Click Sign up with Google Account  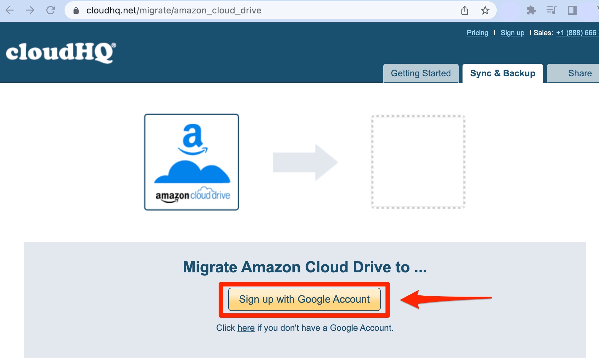(304, 299)
